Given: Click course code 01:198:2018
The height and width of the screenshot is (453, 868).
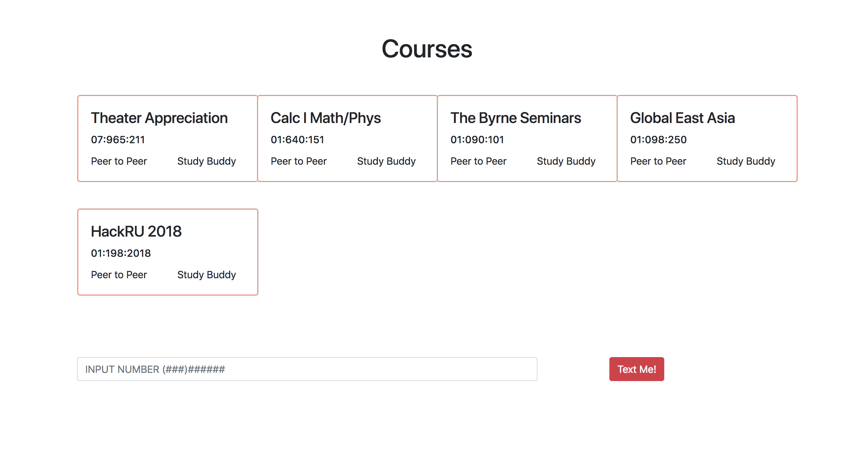Looking at the screenshot, I should coord(120,253).
